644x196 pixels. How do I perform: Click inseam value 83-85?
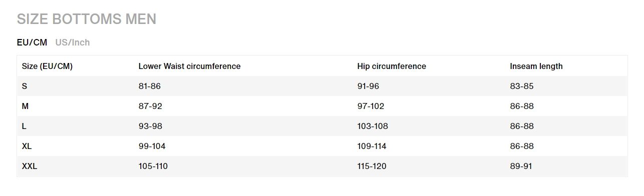pyautogui.click(x=522, y=86)
